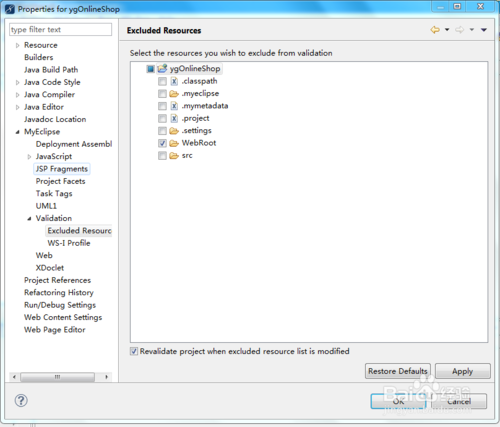Expand the Java Editor node
500x427 pixels.
[x=18, y=107]
